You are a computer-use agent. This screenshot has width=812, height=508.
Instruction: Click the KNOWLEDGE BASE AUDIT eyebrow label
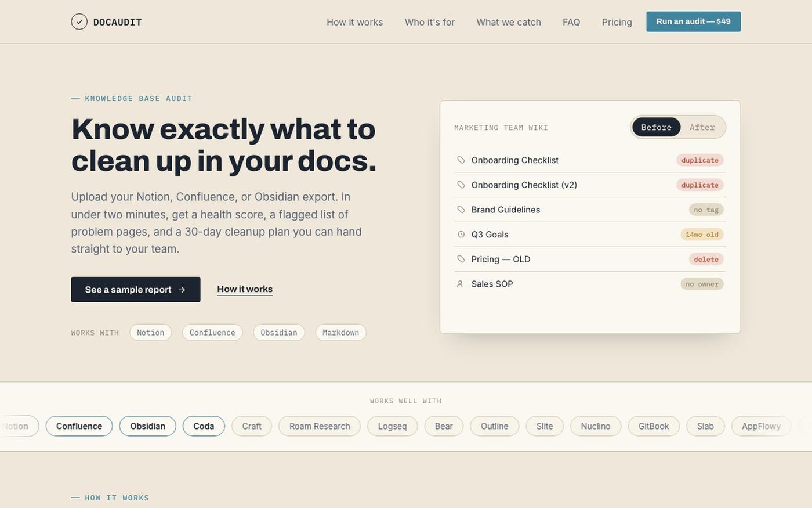point(139,99)
